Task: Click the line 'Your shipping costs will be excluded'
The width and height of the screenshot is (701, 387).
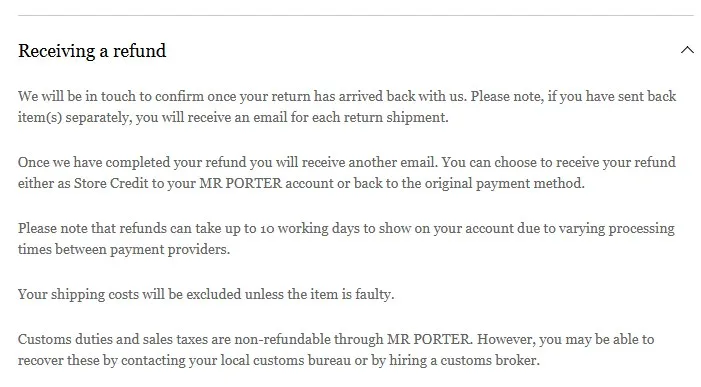Action: (206, 294)
